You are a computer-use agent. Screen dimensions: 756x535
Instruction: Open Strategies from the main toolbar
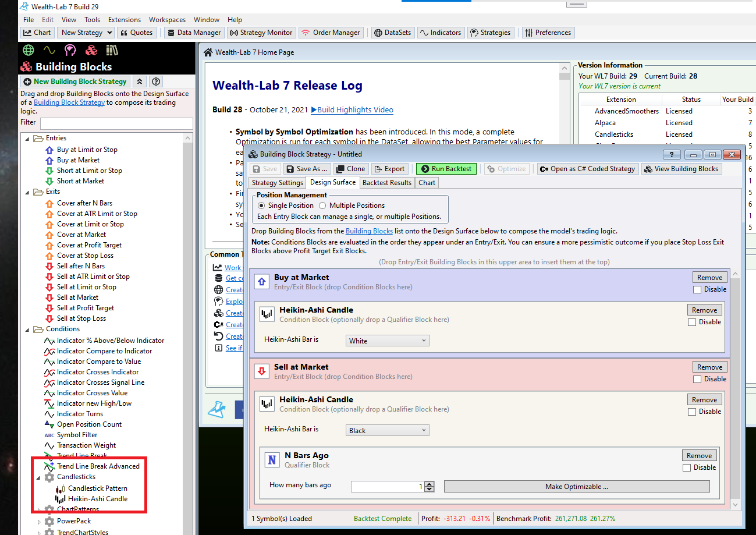click(491, 33)
